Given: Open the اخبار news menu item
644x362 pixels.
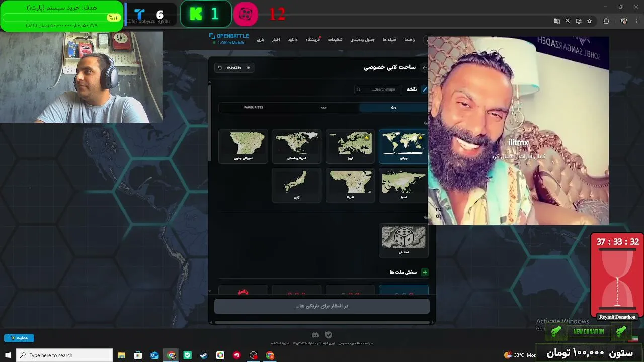Looking at the screenshot, I should click(x=276, y=40).
